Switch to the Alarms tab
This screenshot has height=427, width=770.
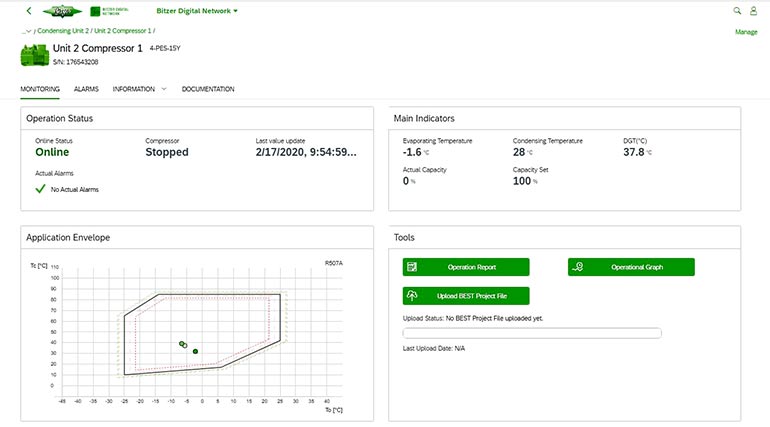(86, 89)
